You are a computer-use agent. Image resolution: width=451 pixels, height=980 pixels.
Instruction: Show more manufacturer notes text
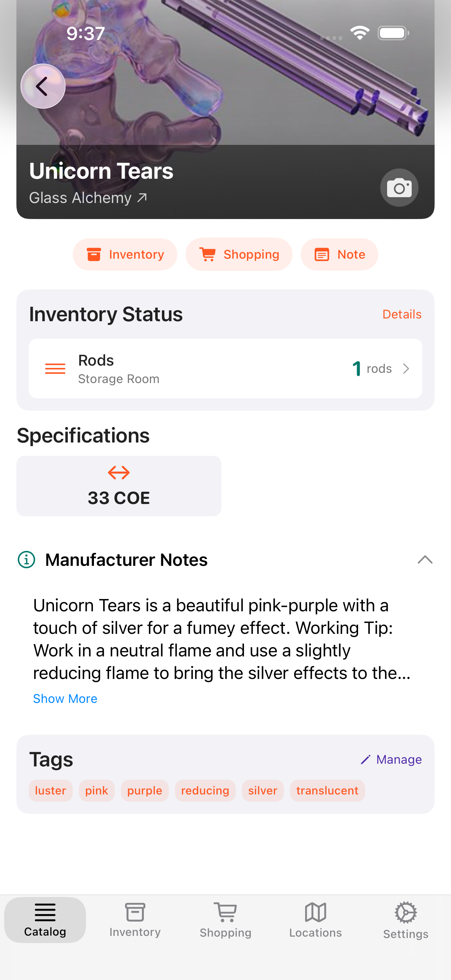(65, 698)
